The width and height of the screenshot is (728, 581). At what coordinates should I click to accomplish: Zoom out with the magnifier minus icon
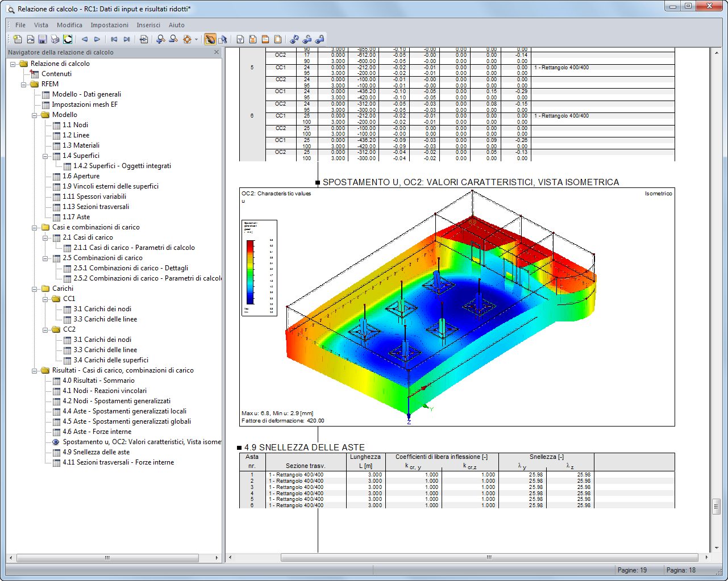173,39
